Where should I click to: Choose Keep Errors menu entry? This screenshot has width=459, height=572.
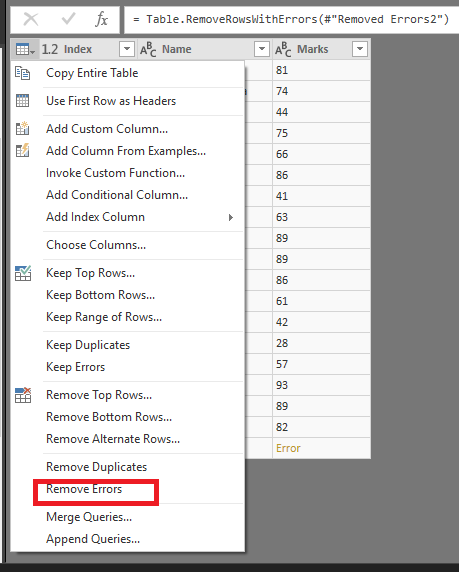point(76,367)
